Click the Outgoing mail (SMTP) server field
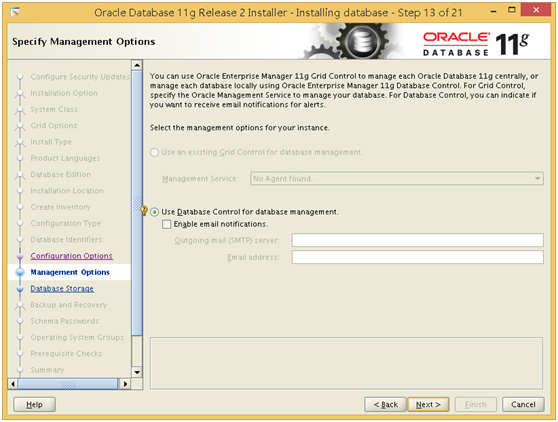Image resolution: width=558 pixels, height=422 pixels. pos(417,240)
